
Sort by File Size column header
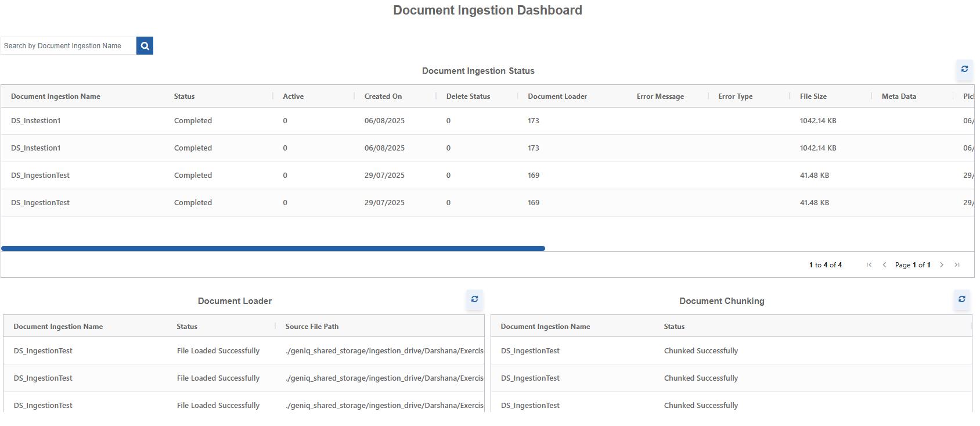point(813,96)
